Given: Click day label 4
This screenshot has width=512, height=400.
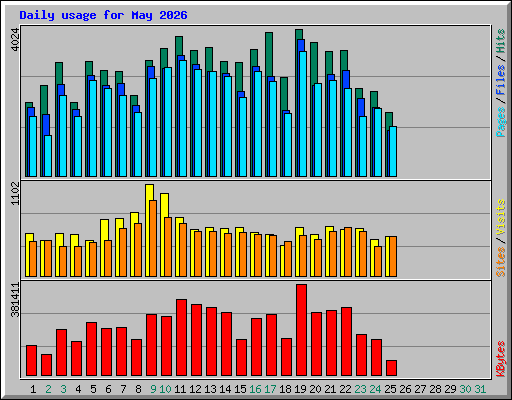Looking at the screenshot, I should coord(78,389).
